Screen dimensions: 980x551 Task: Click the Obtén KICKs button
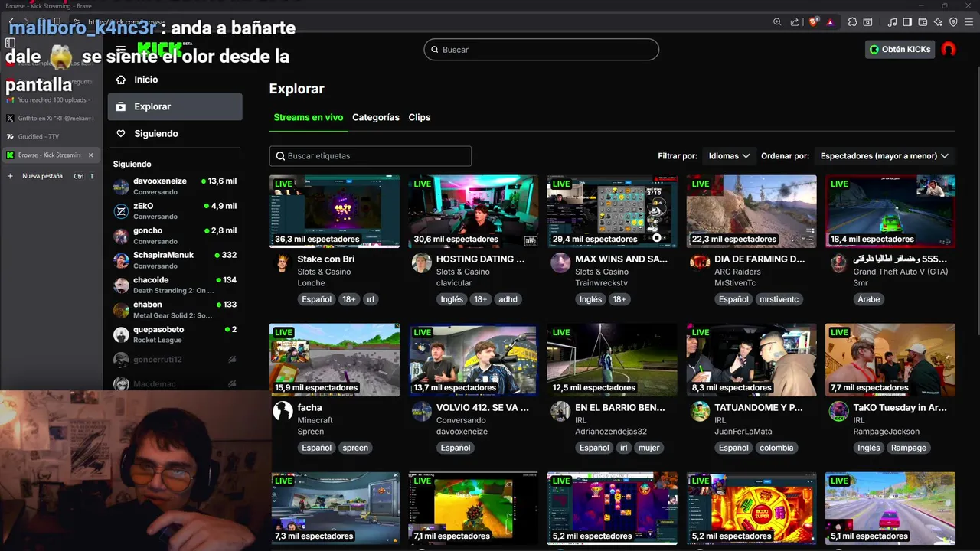pyautogui.click(x=900, y=49)
